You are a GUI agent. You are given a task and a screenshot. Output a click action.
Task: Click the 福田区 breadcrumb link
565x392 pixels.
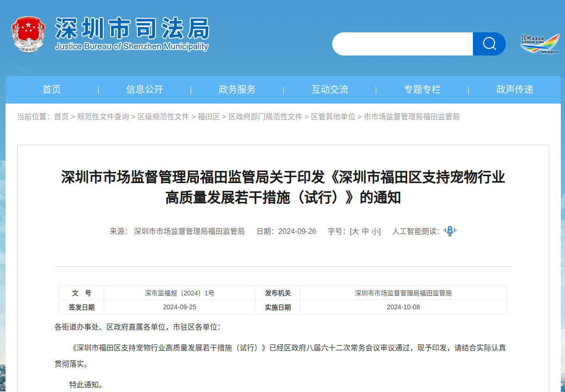tap(209, 117)
